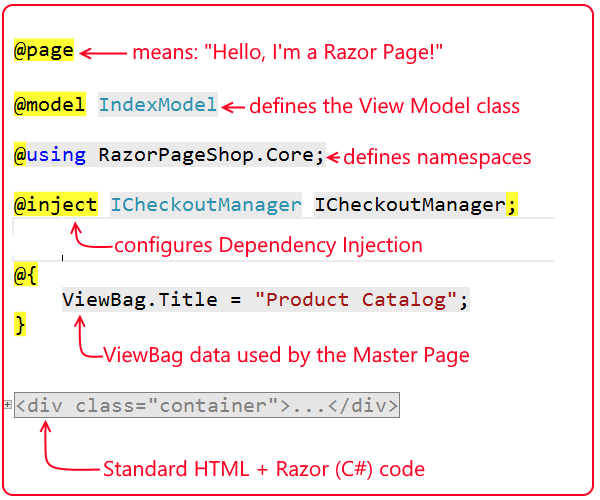Click the teal ICheckoutManager type name
600x500 pixels.
click(205, 205)
